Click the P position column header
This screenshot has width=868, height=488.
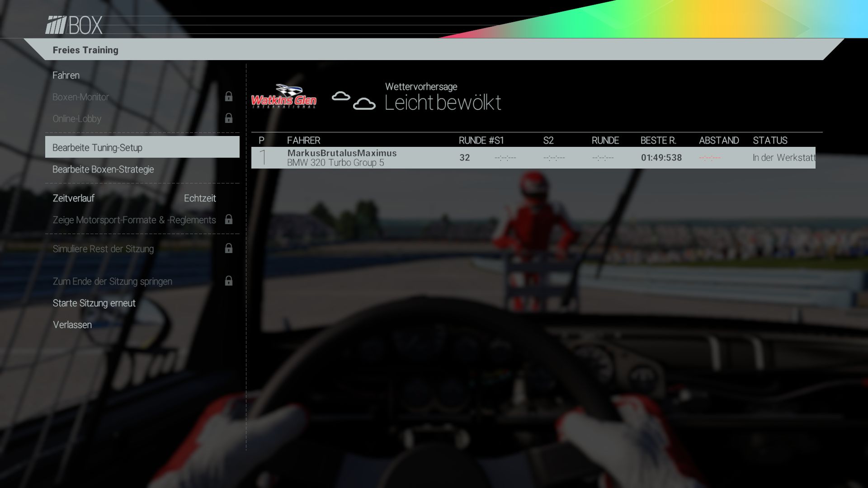point(261,141)
